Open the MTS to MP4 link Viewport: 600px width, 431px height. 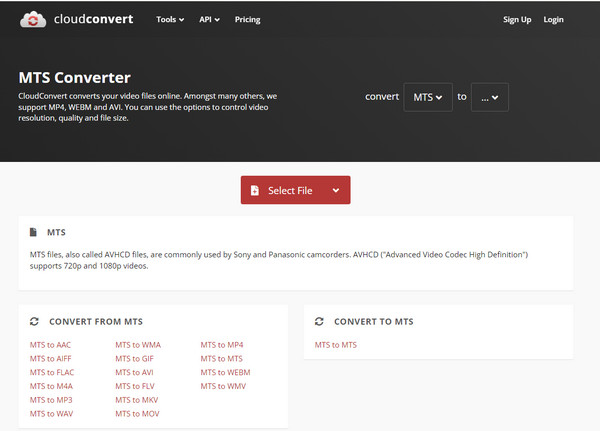[222, 345]
